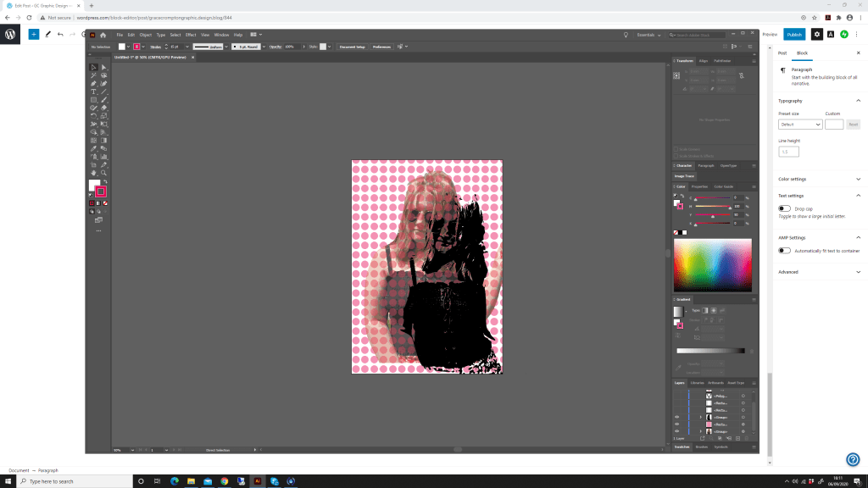Expand the Advanced section

[x=858, y=272]
